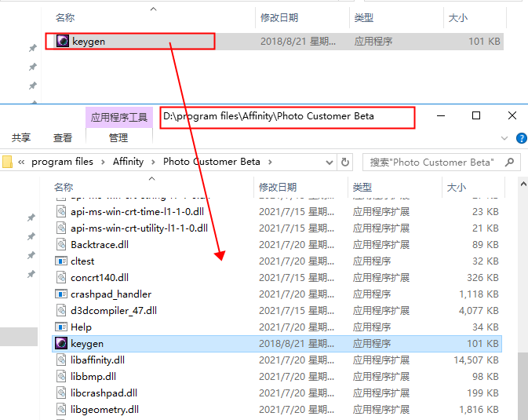Open dropdown arrow after Affinity breadcrumb
The height and width of the screenshot is (420, 528).
click(x=153, y=163)
